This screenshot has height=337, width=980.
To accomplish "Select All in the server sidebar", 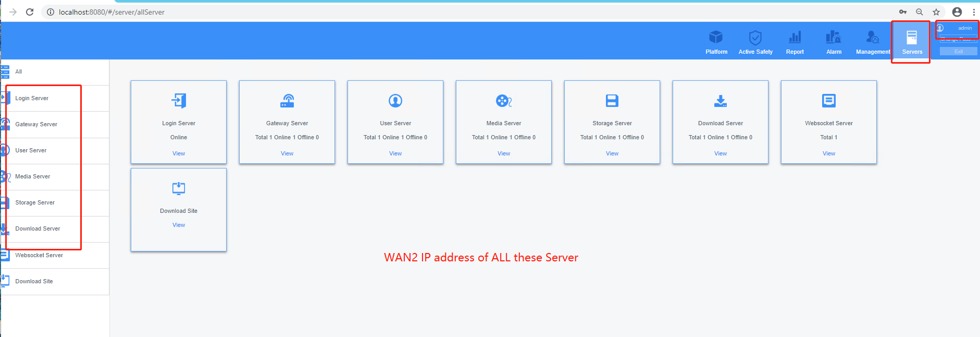I will click(x=55, y=72).
